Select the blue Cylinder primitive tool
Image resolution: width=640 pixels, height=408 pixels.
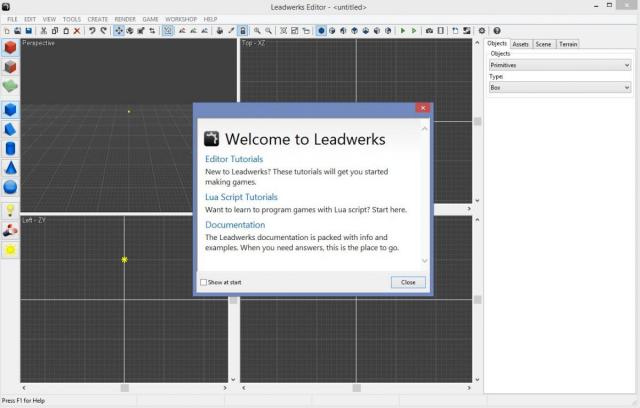pos(10,148)
